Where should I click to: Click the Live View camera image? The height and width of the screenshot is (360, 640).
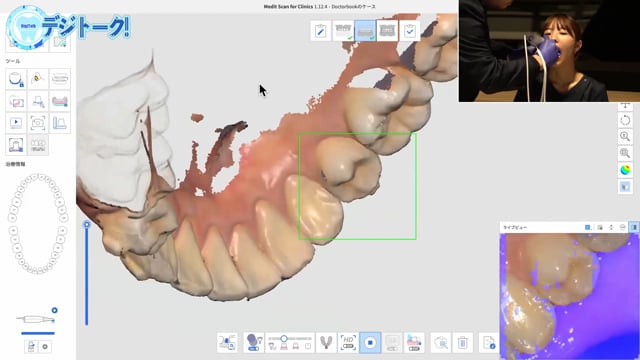tap(569, 296)
